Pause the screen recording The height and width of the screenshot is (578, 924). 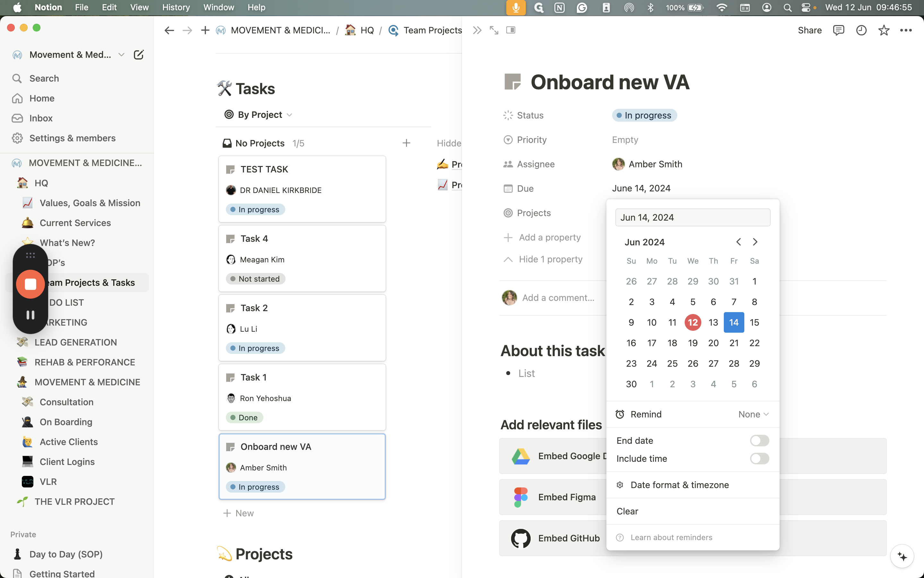[x=30, y=315]
